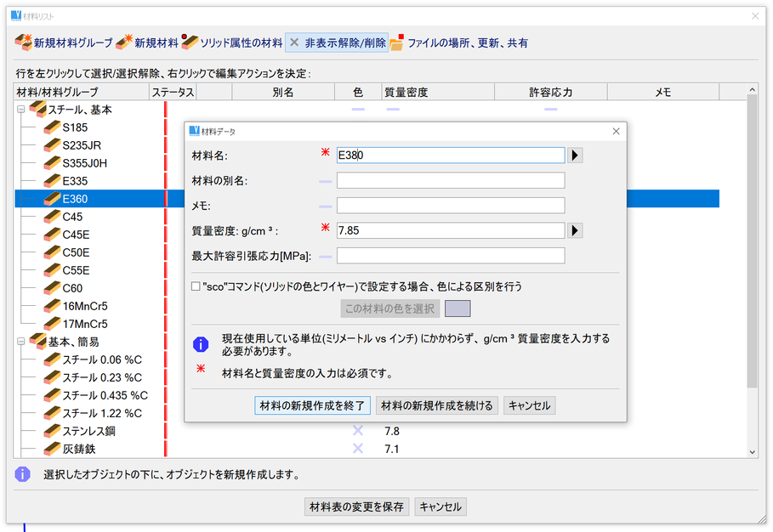The width and height of the screenshot is (773, 532).
Task: Click Finish New Material Creation (材料の新規作成を終了) button
Action: [312, 405]
